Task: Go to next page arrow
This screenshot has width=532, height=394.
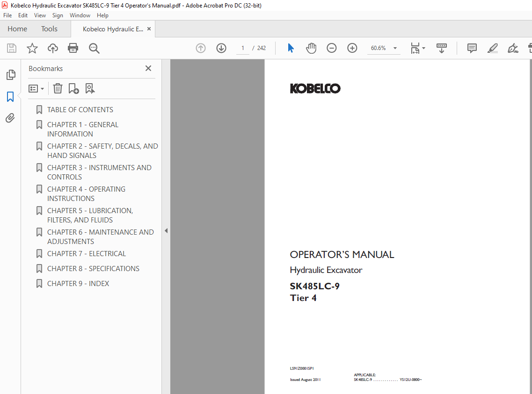Action: [x=221, y=48]
